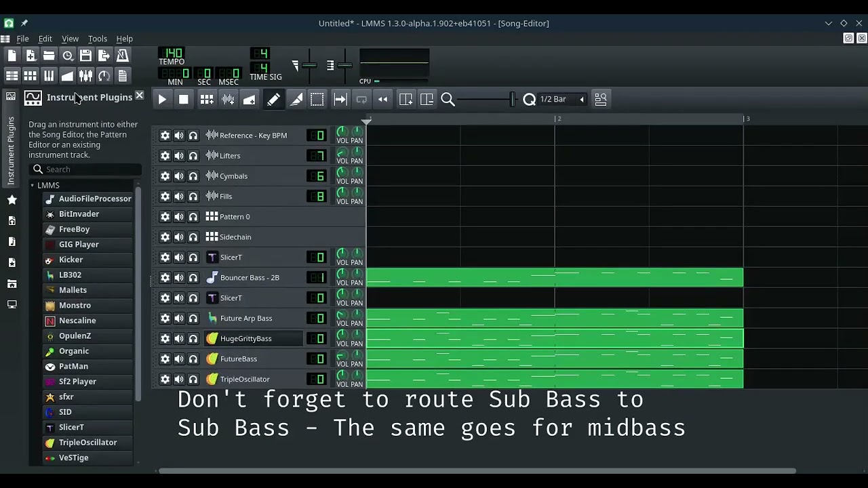Adjust the master volume slider
Screen dimensions: 868x488
[309, 66]
